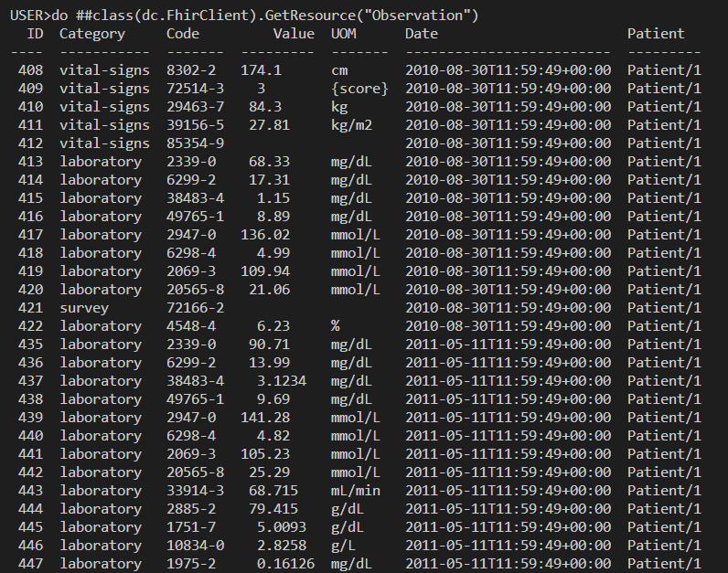
Task: Click the mL/min unit in row 443
Action: (355, 491)
